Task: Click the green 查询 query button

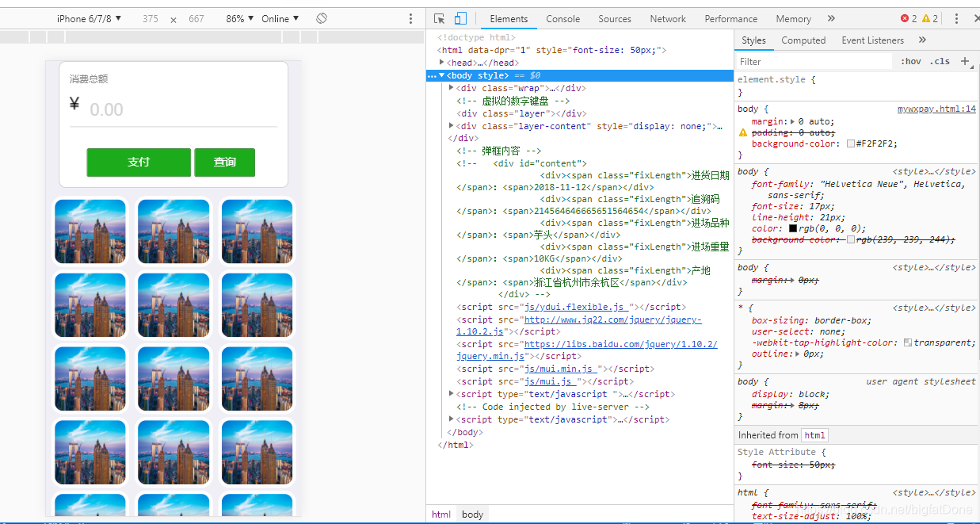Action: (225, 162)
